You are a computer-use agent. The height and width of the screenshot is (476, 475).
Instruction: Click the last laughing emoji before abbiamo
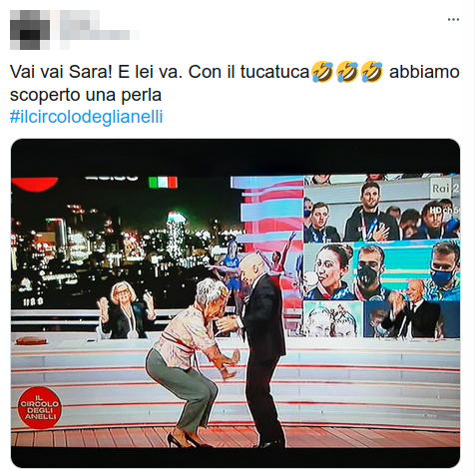372,72
